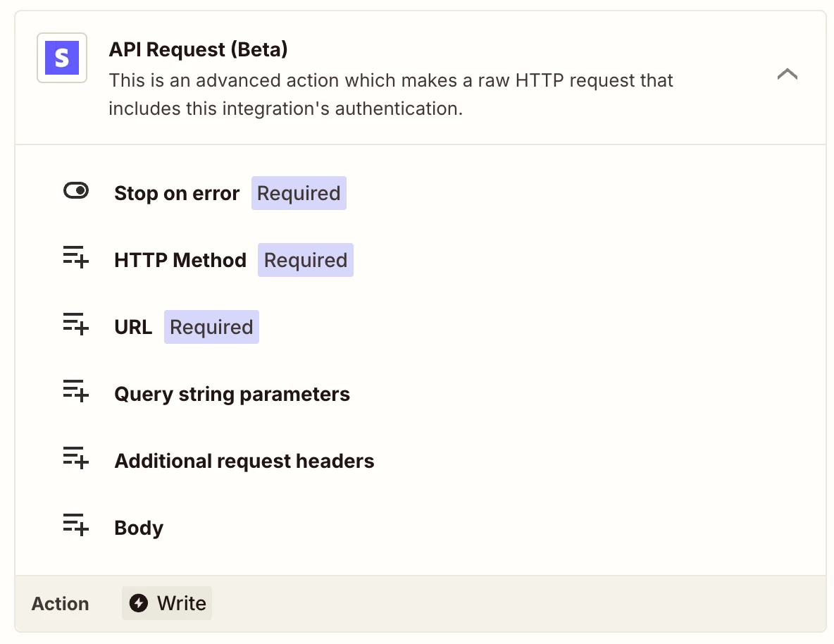
Task: Click the Additional request headers icon
Action: coord(76,459)
